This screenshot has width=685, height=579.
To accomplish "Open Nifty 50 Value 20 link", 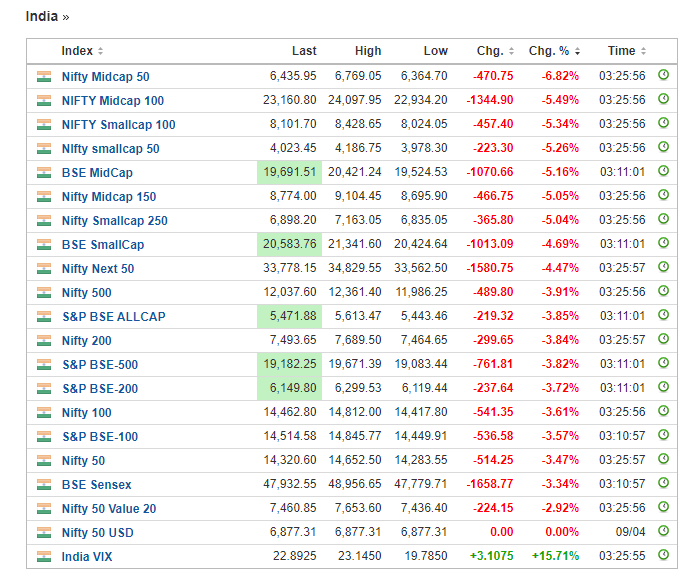I will click(109, 509).
